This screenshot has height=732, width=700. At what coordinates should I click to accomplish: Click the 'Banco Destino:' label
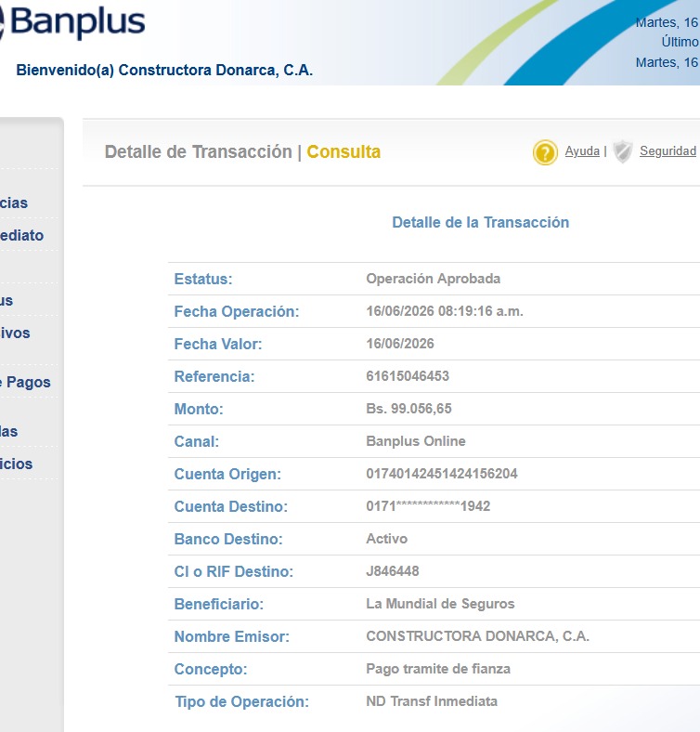click(228, 539)
